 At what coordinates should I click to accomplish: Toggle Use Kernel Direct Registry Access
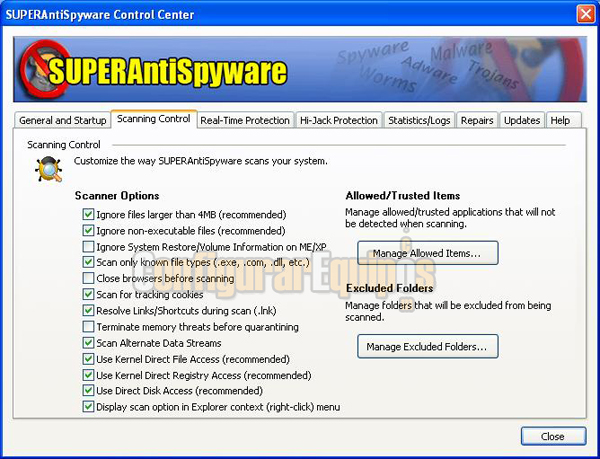(x=88, y=375)
